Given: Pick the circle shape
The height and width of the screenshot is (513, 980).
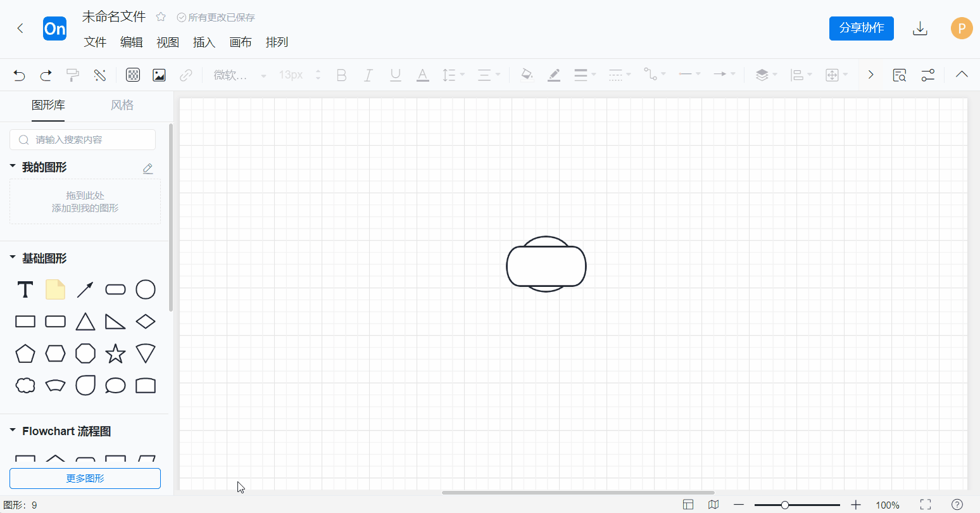Looking at the screenshot, I should 146,289.
